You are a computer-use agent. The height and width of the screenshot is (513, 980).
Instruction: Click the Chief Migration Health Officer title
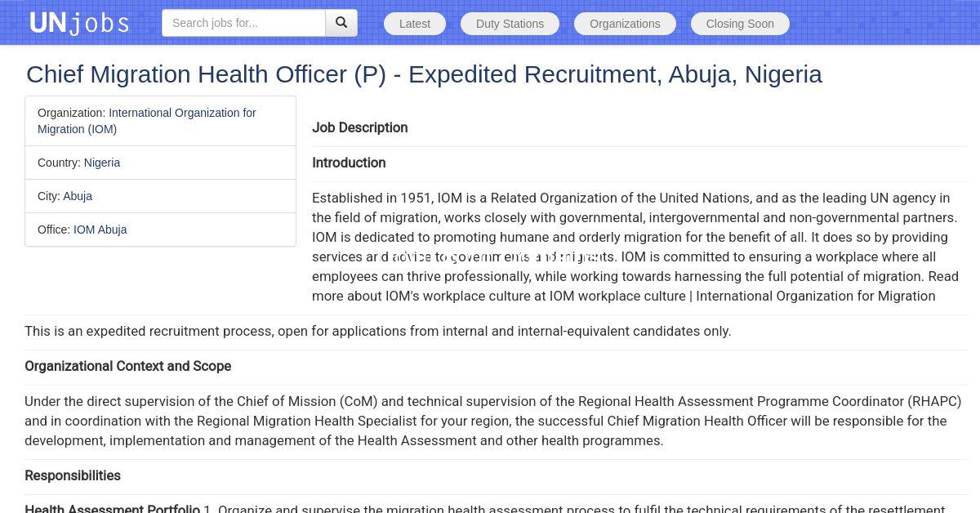point(424,74)
